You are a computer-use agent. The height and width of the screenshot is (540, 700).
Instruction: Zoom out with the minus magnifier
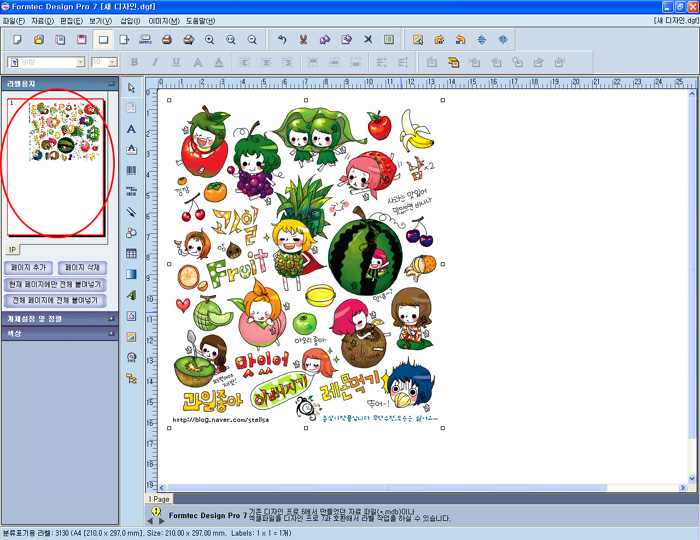pyautogui.click(x=252, y=40)
